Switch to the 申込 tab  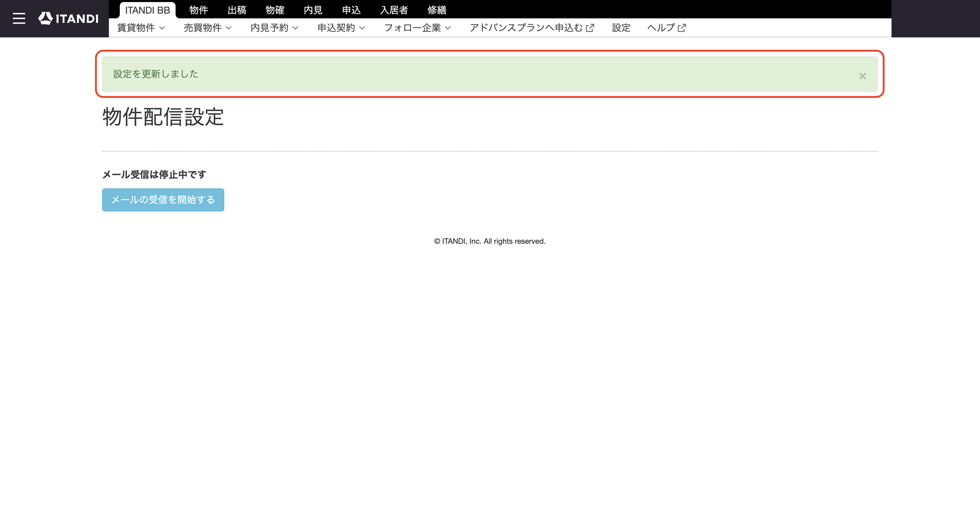pos(351,10)
